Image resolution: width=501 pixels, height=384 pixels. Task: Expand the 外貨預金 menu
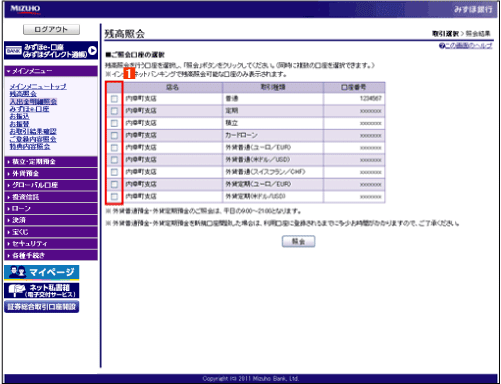pyautogui.click(x=51, y=173)
